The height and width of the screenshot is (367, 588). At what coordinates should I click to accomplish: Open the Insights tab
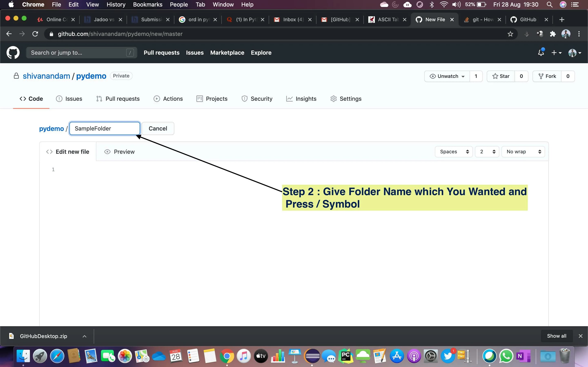(301, 99)
